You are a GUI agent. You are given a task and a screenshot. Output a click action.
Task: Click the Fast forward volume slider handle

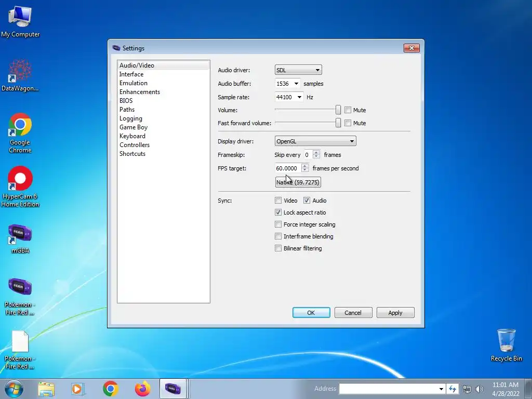click(338, 123)
